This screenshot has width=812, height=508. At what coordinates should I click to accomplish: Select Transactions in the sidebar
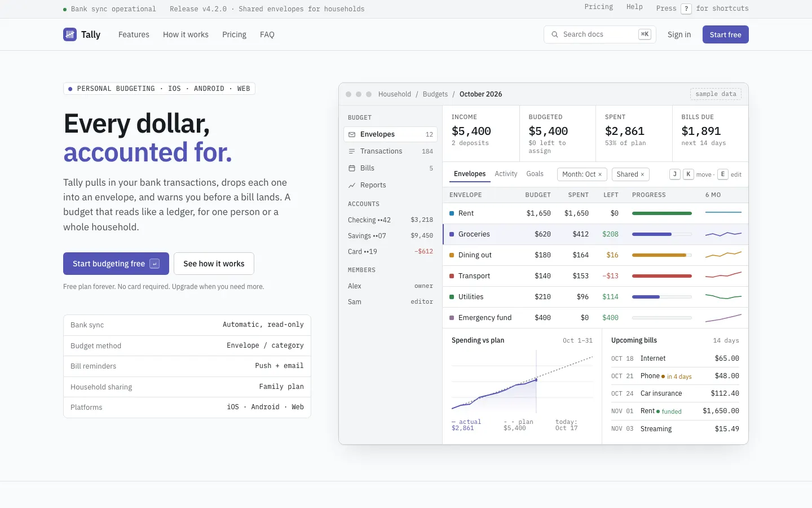pyautogui.click(x=390, y=151)
